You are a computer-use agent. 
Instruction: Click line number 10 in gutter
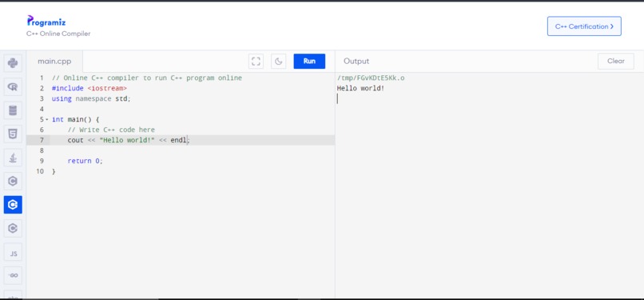(x=40, y=171)
